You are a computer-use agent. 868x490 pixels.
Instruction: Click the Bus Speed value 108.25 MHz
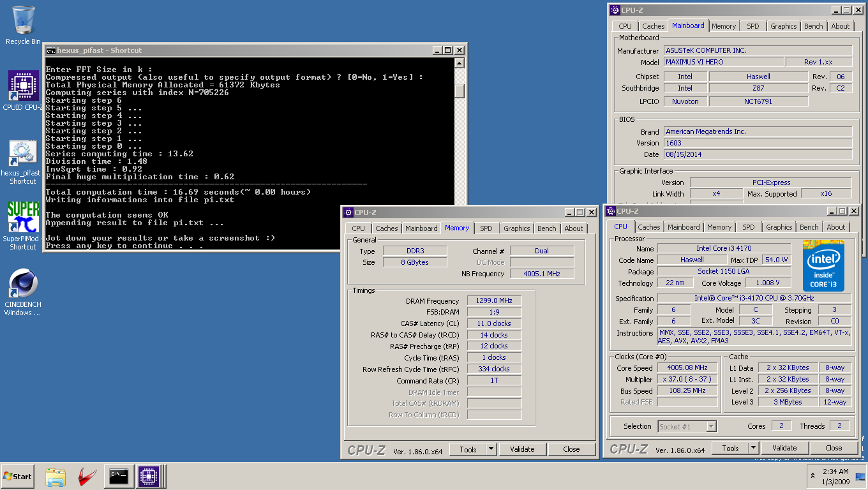point(687,391)
